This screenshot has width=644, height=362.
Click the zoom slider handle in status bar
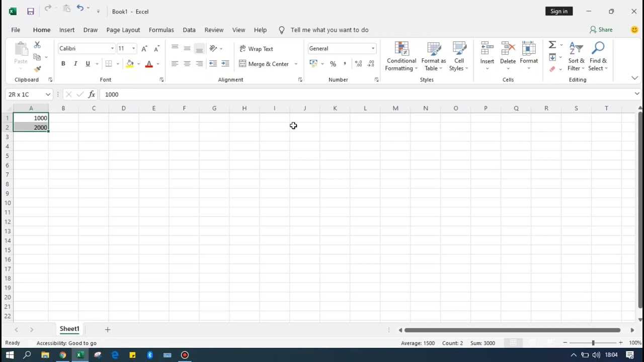593,343
